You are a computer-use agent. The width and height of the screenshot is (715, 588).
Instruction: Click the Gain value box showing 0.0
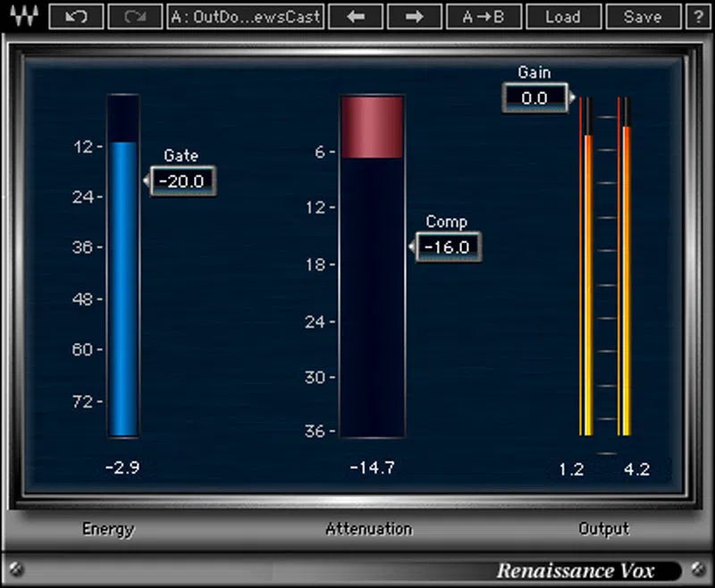tap(534, 99)
